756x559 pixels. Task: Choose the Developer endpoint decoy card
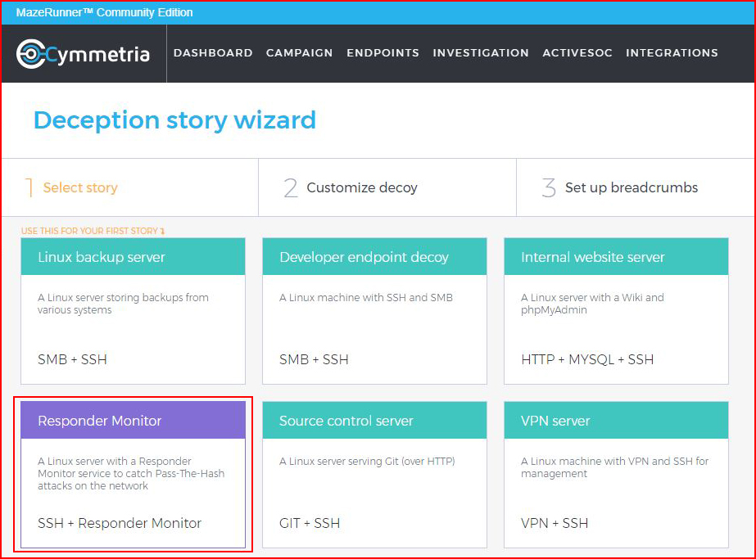coord(374,311)
